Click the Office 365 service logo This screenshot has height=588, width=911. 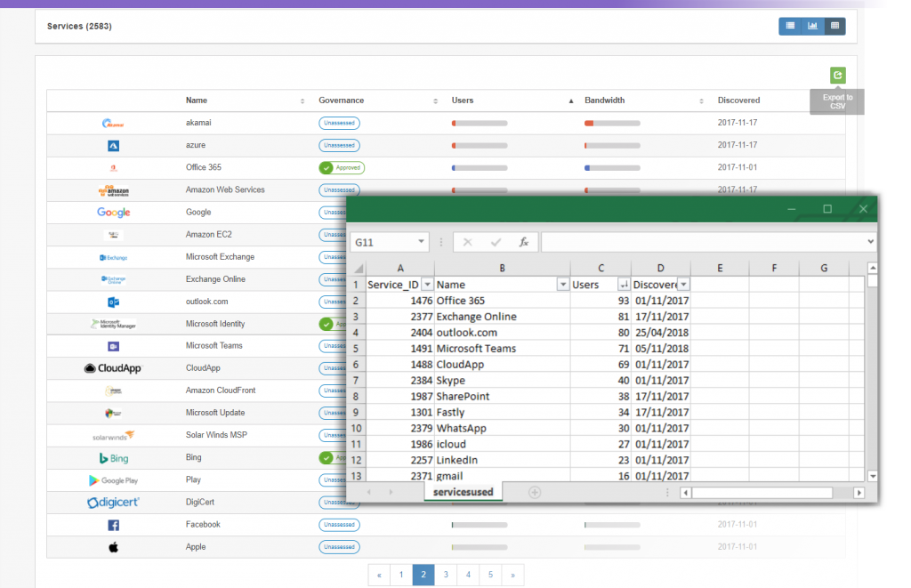113,168
